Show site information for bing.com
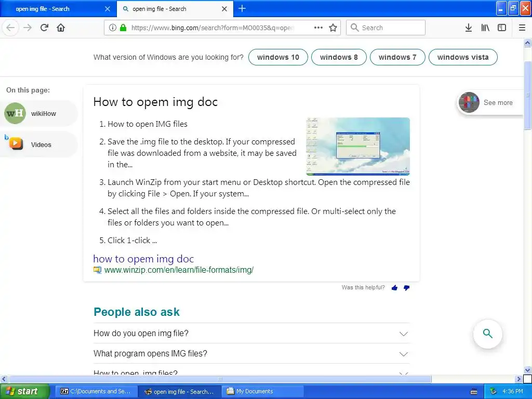This screenshot has width=532, height=399. click(x=113, y=28)
